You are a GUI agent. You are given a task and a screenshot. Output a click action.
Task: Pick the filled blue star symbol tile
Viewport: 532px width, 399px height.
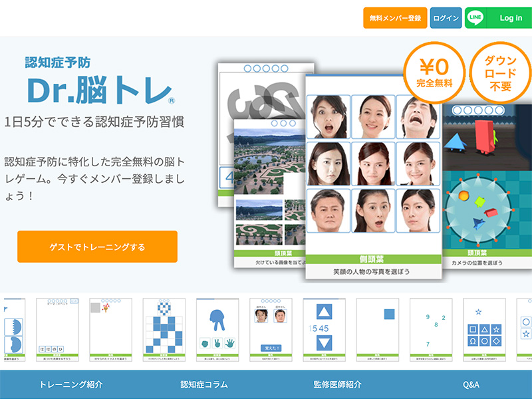coord(496,329)
